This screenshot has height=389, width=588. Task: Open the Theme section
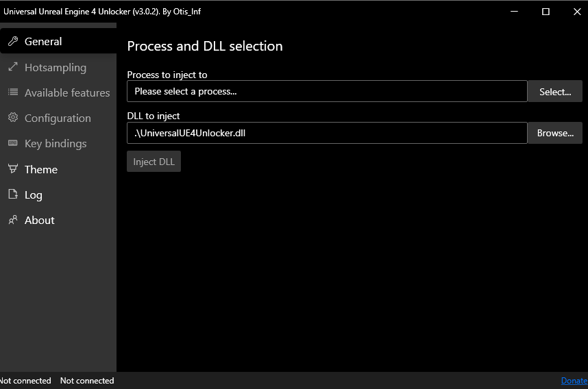[41, 169]
